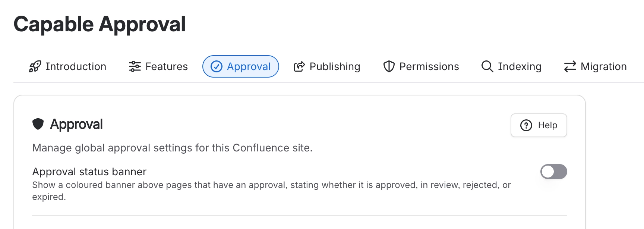Open the Introduction tab
This screenshot has width=644, height=229.
coord(68,66)
